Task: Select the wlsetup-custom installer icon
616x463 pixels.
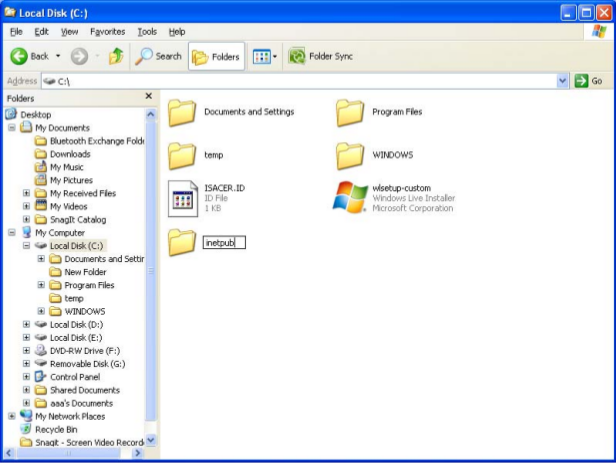Action: [350, 197]
